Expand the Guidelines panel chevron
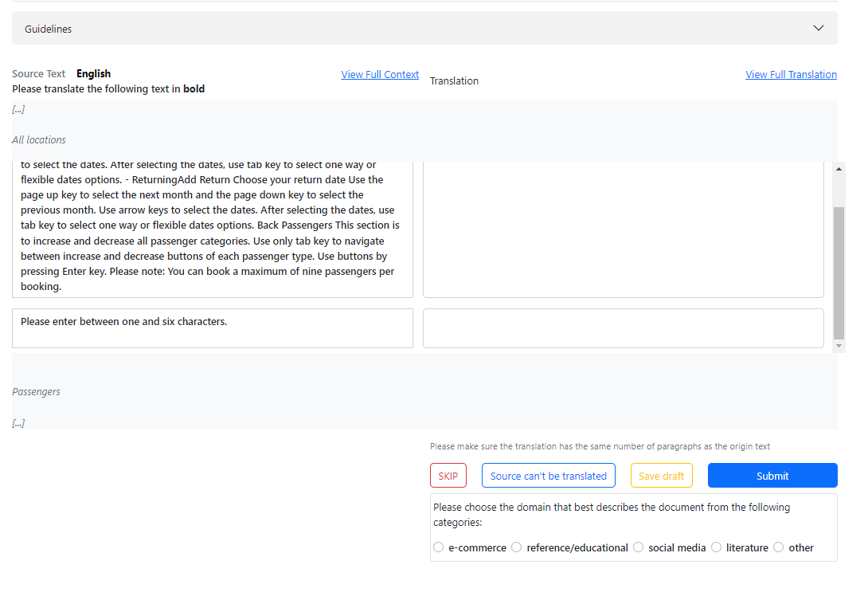 click(818, 28)
